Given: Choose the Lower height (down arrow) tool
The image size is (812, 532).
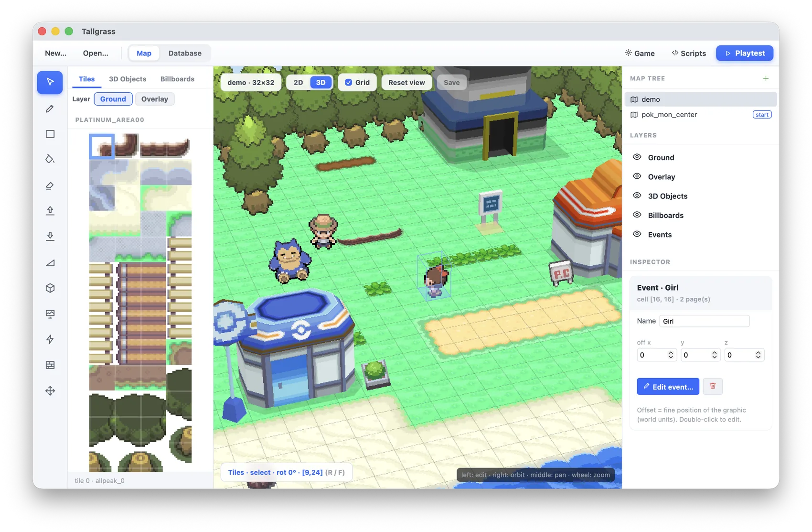Looking at the screenshot, I should point(50,236).
